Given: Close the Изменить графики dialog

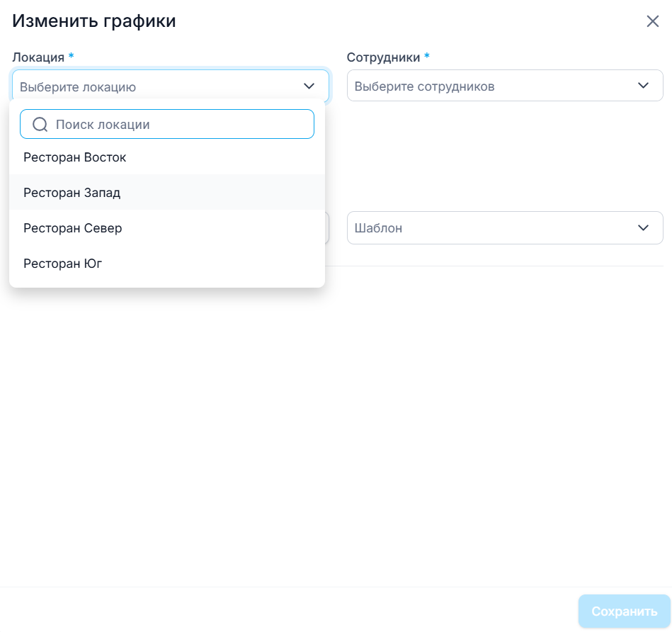Looking at the screenshot, I should click(x=652, y=21).
